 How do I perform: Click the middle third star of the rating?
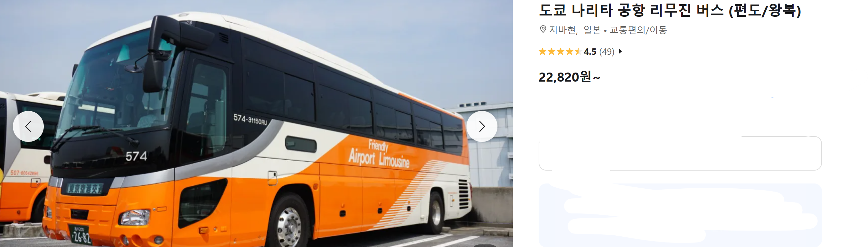[x=560, y=52]
